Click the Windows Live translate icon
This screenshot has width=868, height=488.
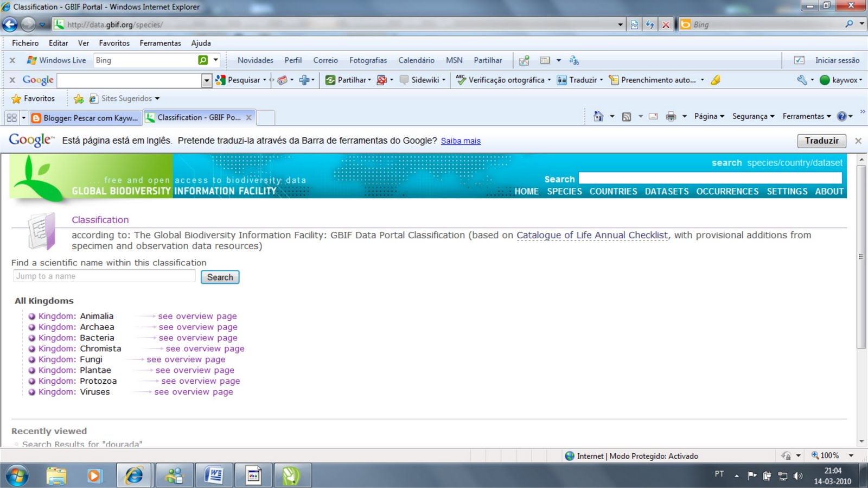point(574,60)
